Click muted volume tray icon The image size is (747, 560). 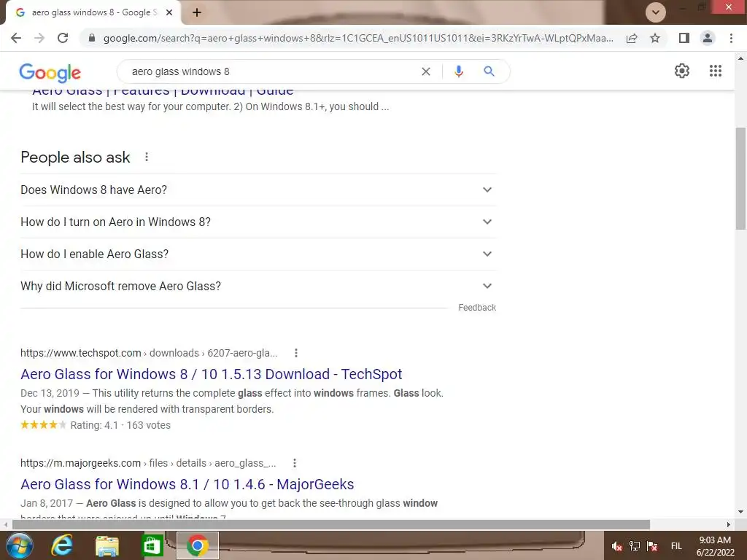click(x=617, y=546)
